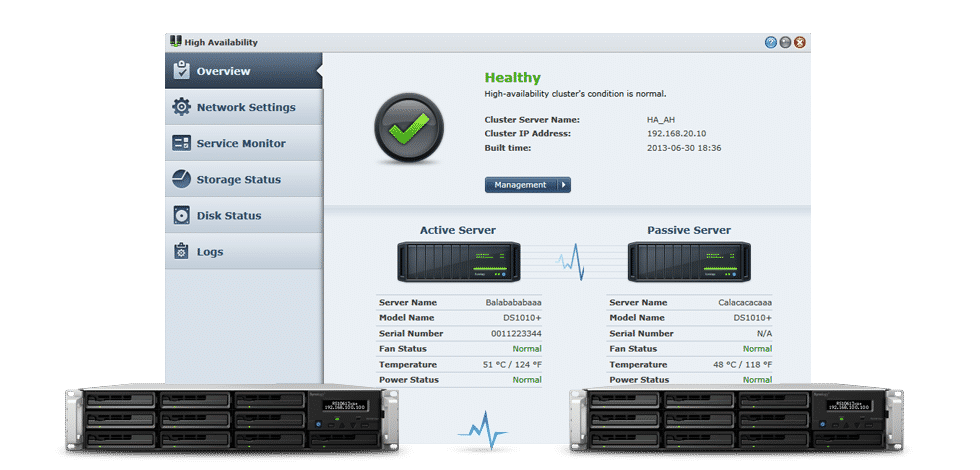Image resolution: width=980 pixels, height=470 pixels.
Task: Select server name Balabababaaa
Action: pos(514,302)
